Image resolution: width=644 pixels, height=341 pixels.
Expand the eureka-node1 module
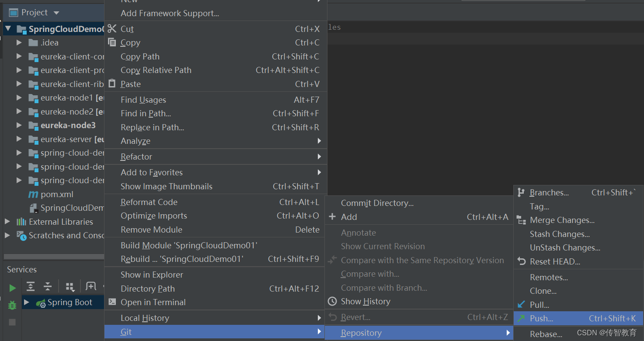click(19, 97)
